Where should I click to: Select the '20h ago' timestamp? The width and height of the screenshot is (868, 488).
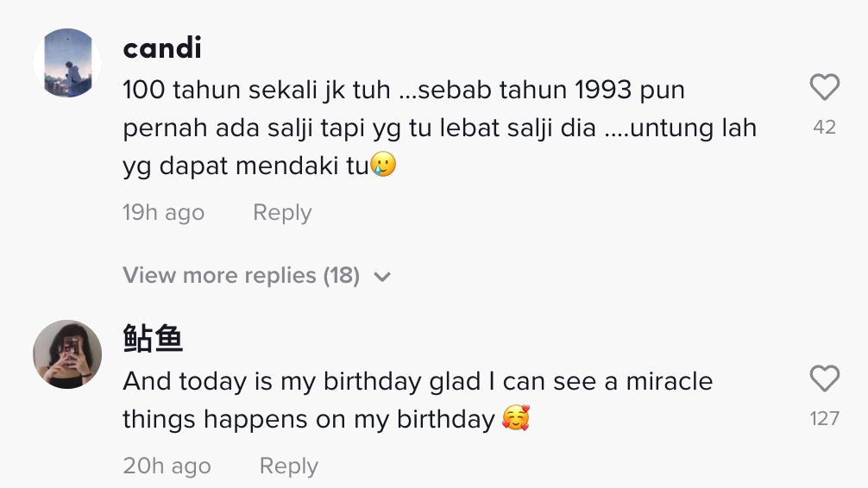point(167,466)
